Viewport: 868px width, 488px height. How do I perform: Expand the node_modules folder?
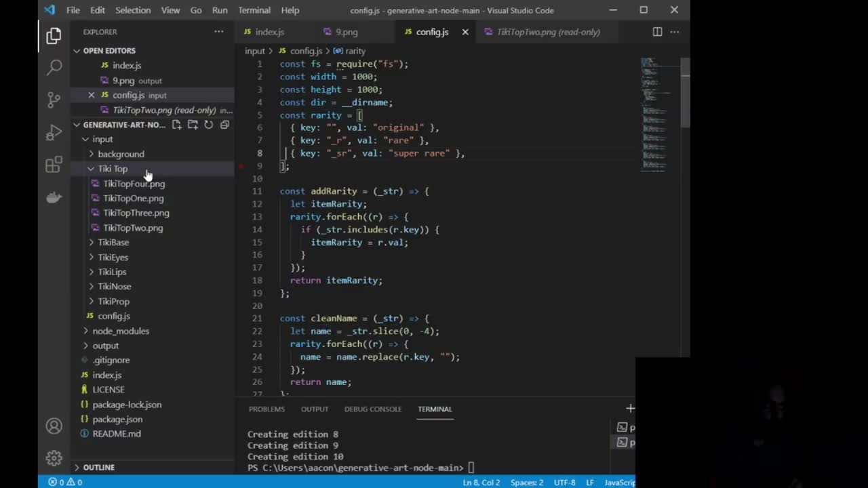(x=121, y=331)
